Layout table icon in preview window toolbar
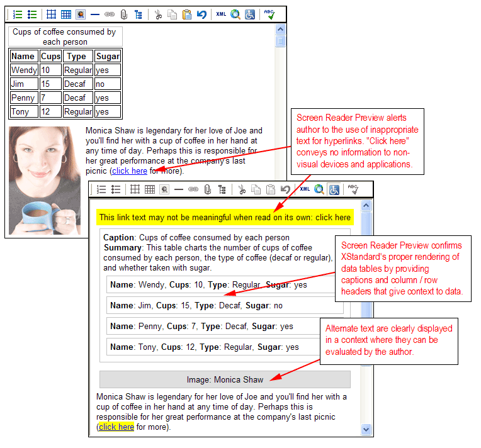The image size is (481, 448). 135,189
